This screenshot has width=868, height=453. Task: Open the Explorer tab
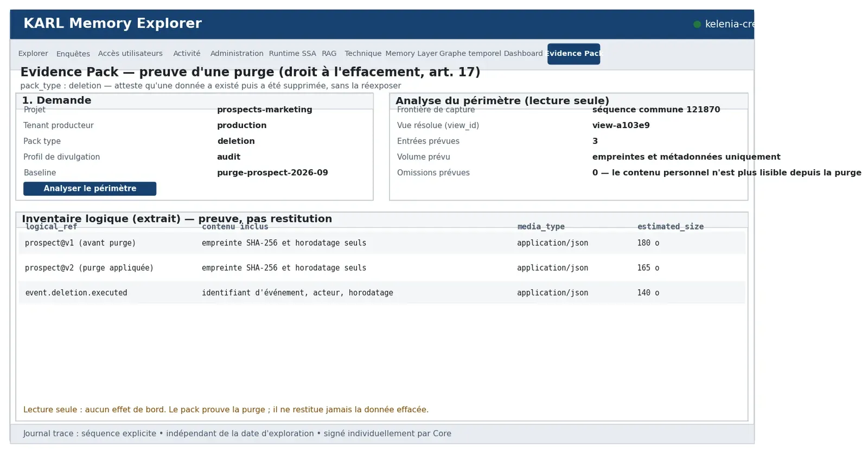pyautogui.click(x=33, y=54)
